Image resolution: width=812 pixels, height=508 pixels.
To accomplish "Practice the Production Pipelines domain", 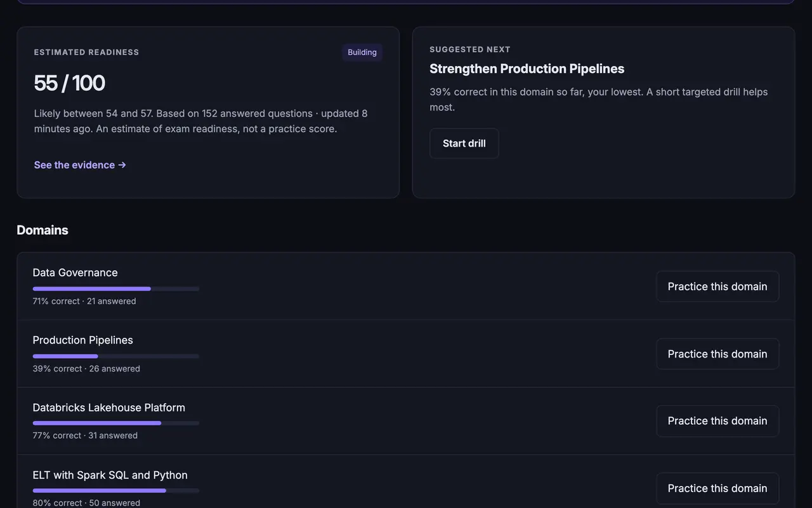I will (x=717, y=354).
